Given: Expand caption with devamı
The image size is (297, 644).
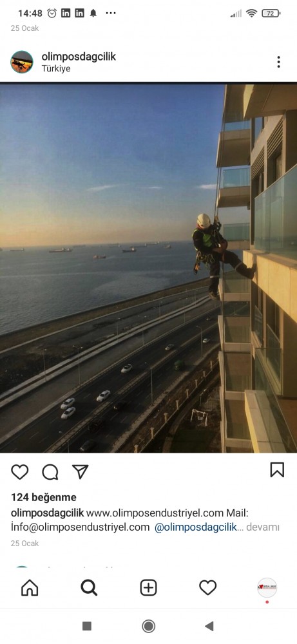Looking at the screenshot, I should pyautogui.click(x=263, y=527).
